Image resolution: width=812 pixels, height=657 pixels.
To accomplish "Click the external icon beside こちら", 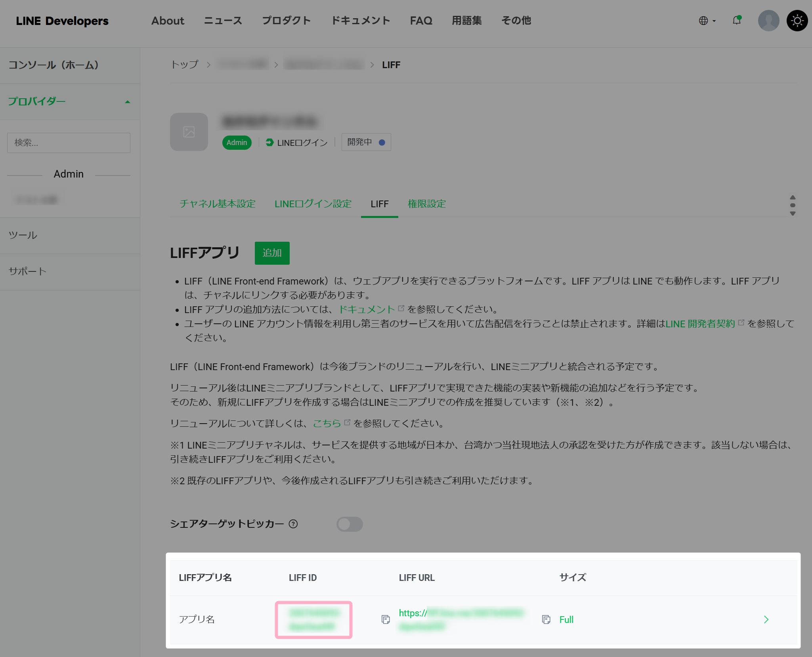I will point(347,422).
